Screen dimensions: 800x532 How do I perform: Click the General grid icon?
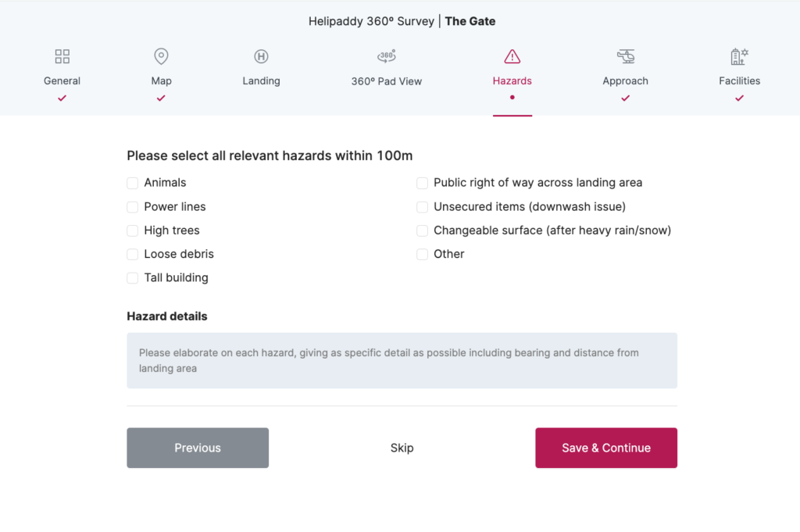pos(62,56)
